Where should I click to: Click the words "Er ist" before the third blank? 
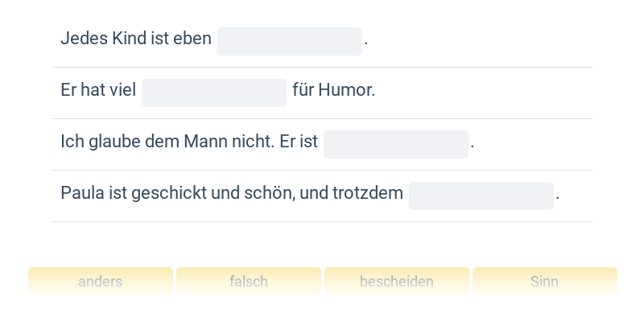(298, 142)
